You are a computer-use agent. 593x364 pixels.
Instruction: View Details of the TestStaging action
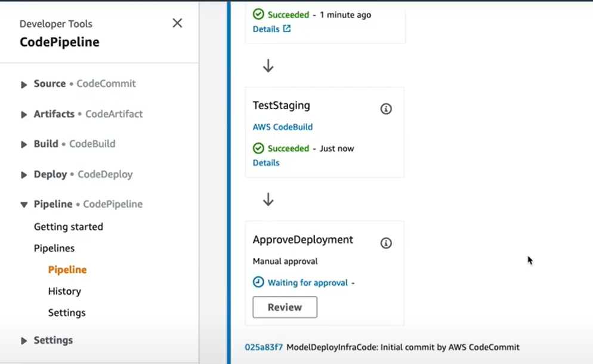point(266,162)
